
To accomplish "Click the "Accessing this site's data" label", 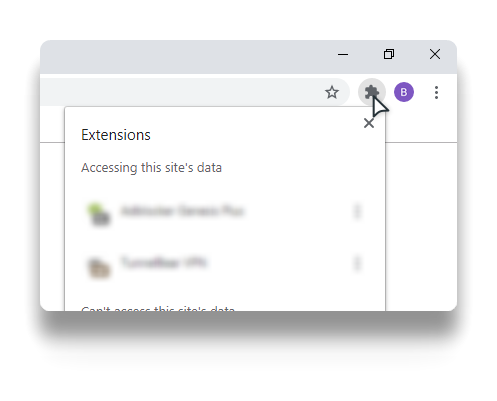I will tap(151, 168).
